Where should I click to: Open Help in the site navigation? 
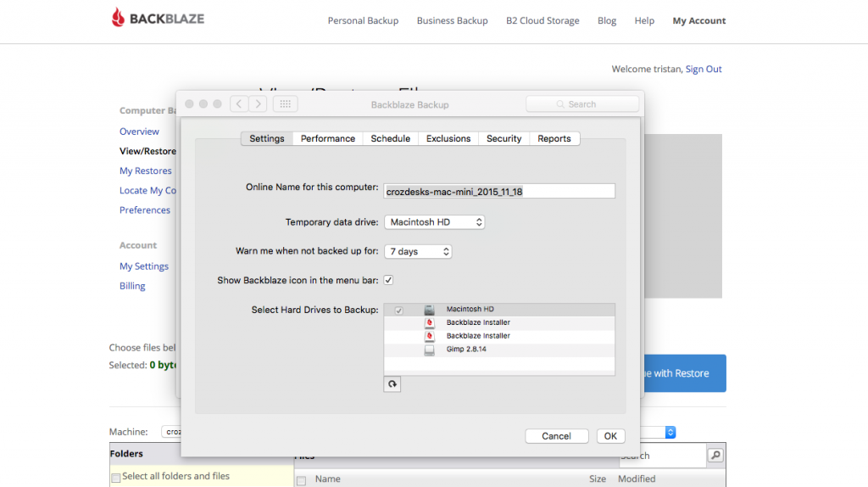click(644, 20)
